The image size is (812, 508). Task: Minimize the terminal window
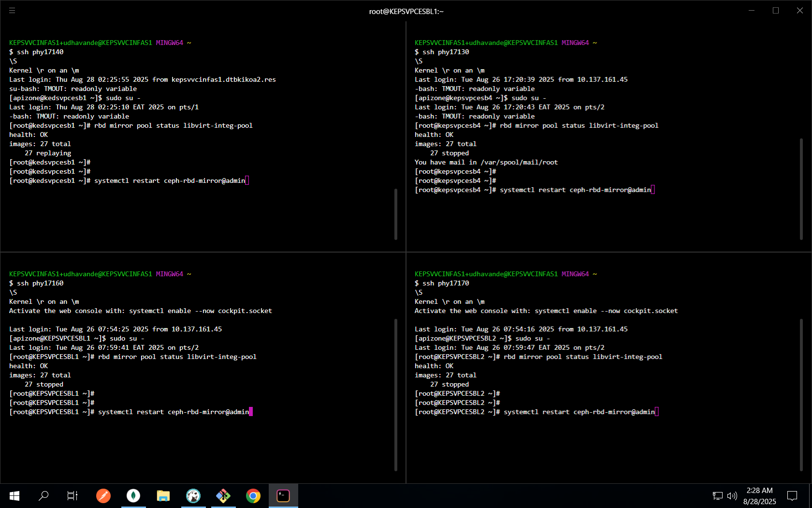(752, 10)
